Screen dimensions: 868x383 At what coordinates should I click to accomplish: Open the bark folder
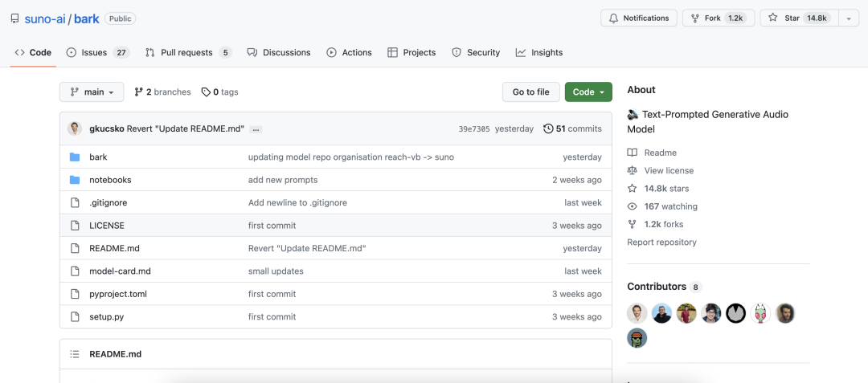click(98, 157)
